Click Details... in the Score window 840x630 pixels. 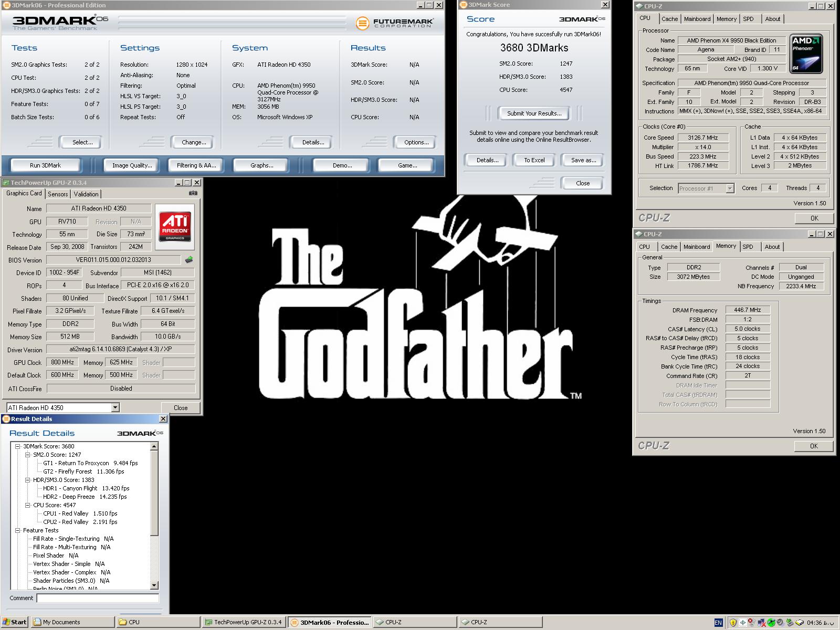point(487,160)
